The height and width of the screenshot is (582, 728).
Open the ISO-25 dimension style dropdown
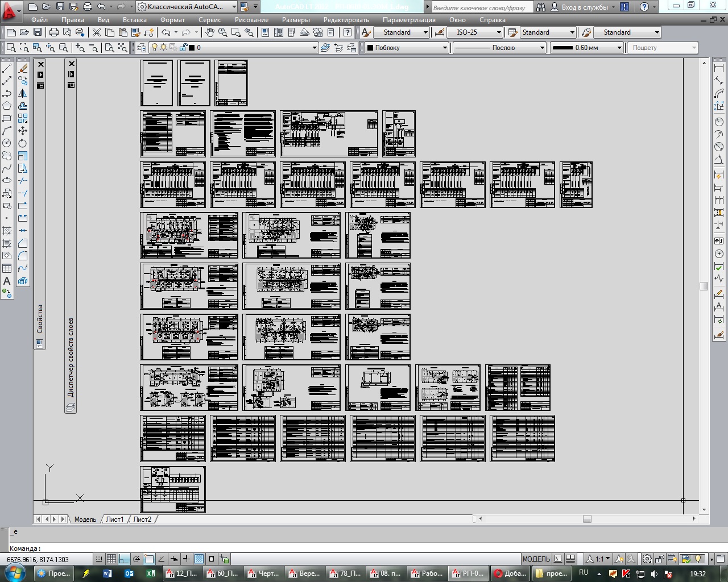coord(475,32)
